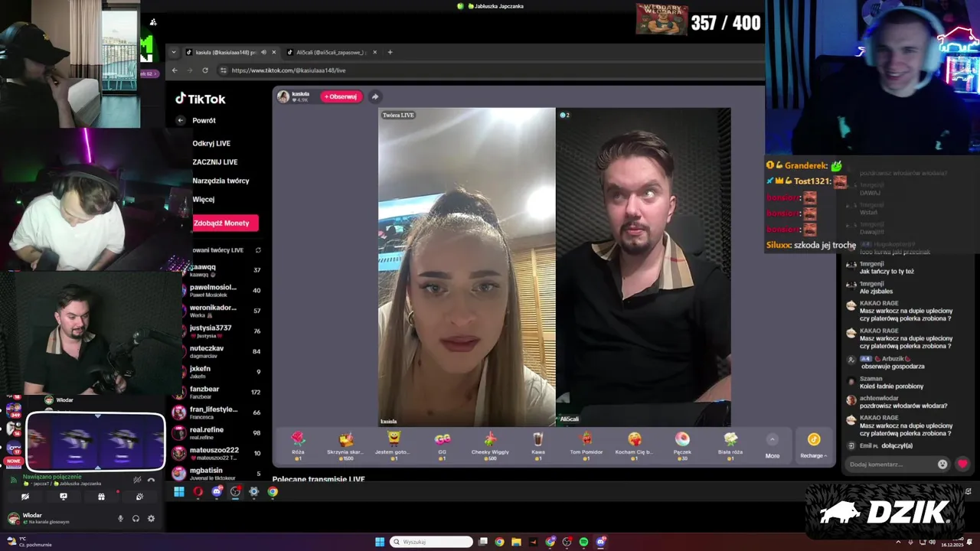The width and height of the screenshot is (980, 551).
Task: Open Task View on the taskbar
Action: coord(483,542)
